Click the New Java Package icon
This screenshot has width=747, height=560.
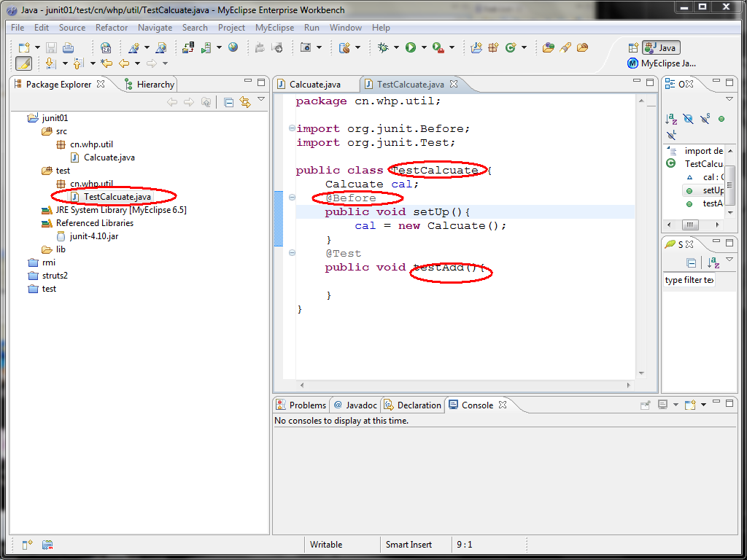(493, 47)
